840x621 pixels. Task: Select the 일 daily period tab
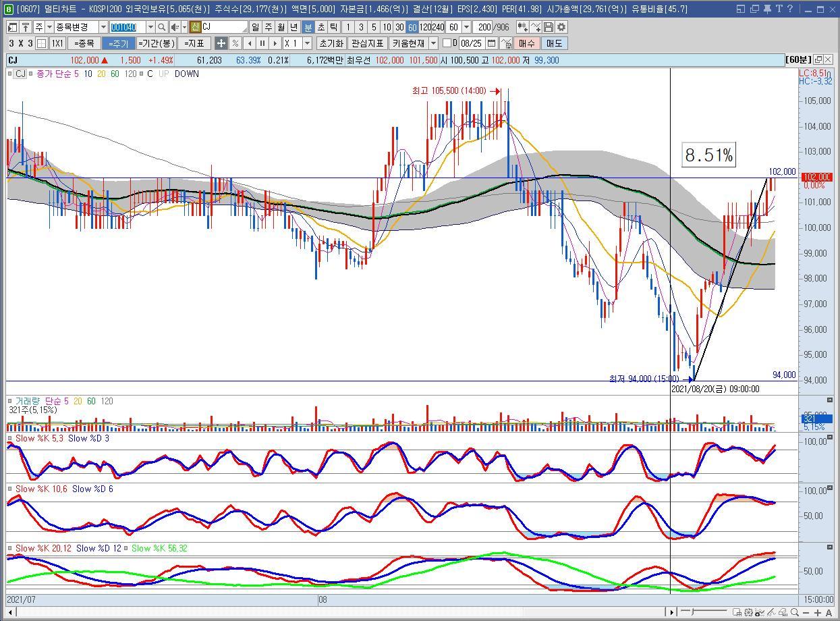pyautogui.click(x=256, y=27)
